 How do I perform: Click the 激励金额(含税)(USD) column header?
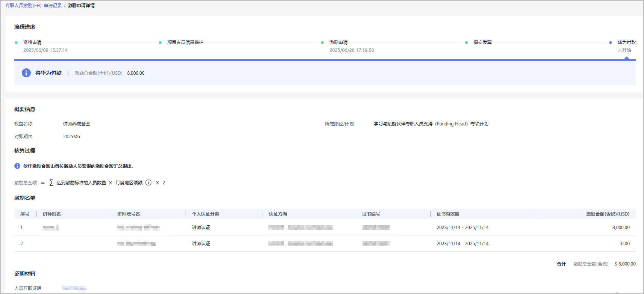click(x=608, y=214)
